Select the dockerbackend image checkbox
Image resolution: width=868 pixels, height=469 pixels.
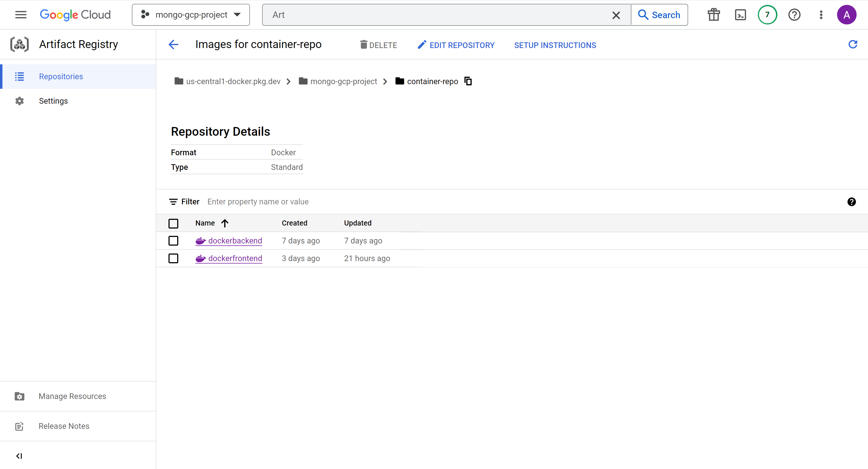coord(173,241)
